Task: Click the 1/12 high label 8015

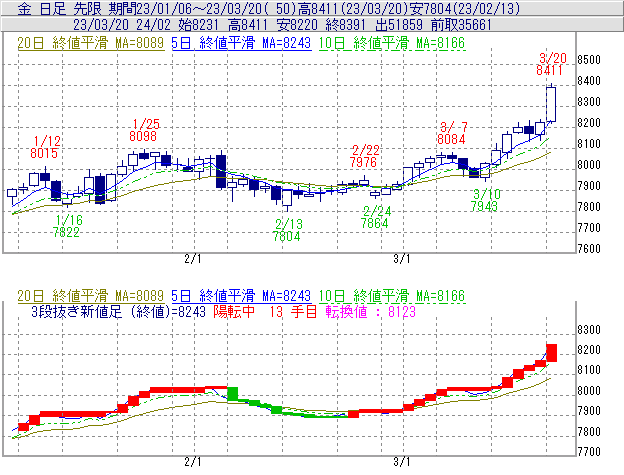Action: (45, 154)
